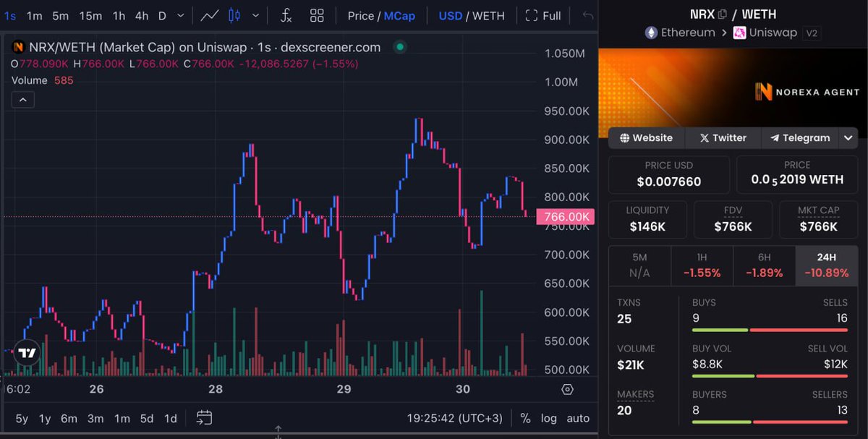This screenshot has height=439, width=868.
Task: Click the 766.00K current price label
Action: [566, 216]
